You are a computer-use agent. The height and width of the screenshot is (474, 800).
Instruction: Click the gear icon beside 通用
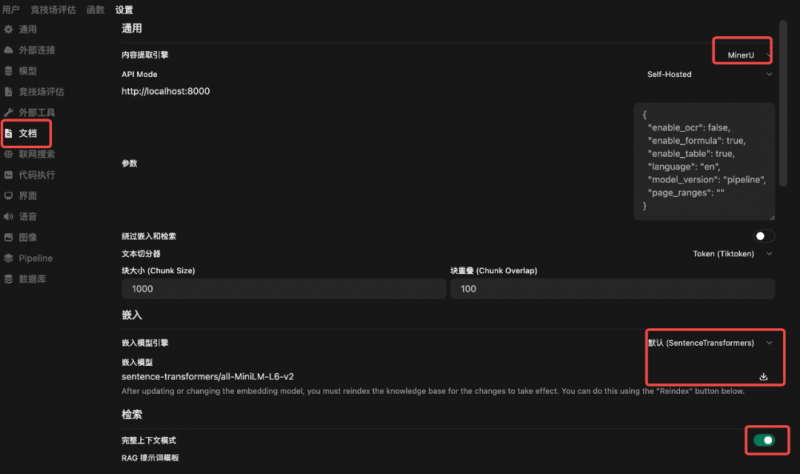coord(9,30)
